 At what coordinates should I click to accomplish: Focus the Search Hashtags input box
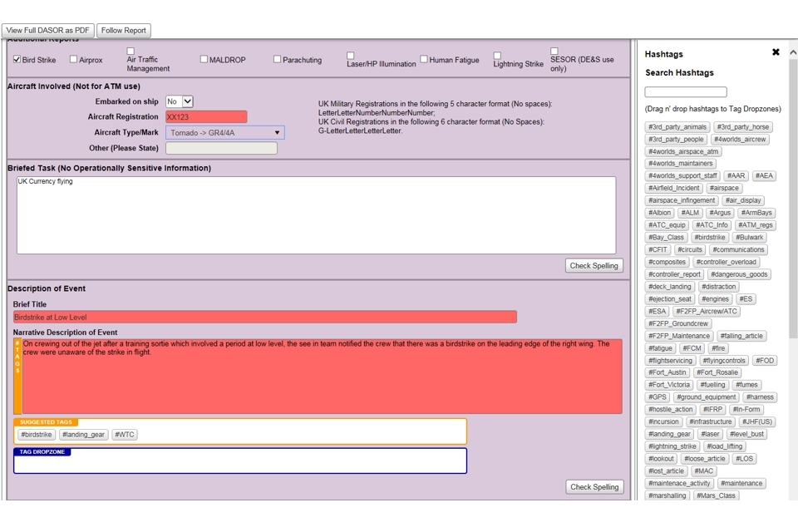click(x=686, y=92)
